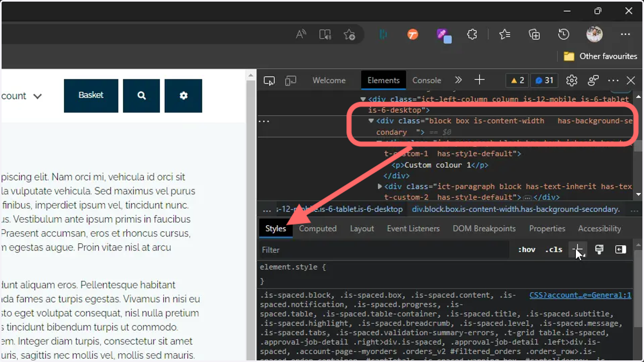The width and height of the screenshot is (644, 362).
Task: Open the Console tab in DevTools
Action: tap(427, 80)
